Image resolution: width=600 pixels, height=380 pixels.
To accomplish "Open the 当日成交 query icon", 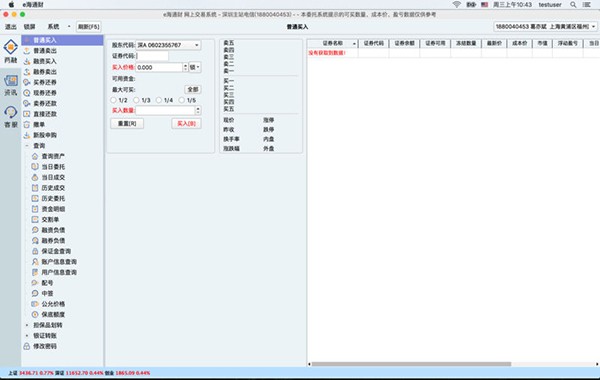I will pyautogui.click(x=35, y=177).
